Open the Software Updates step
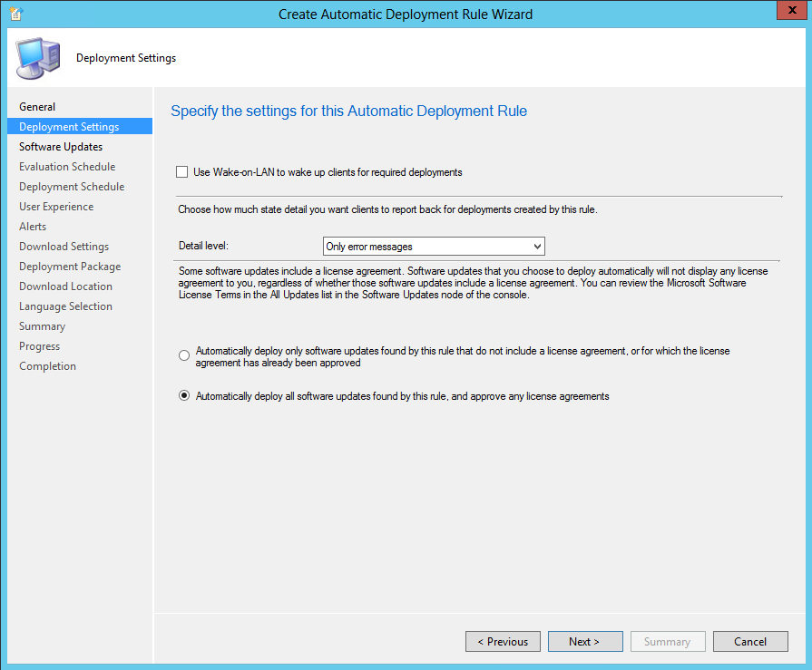Image resolution: width=812 pixels, height=670 pixels. click(x=61, y=146)
